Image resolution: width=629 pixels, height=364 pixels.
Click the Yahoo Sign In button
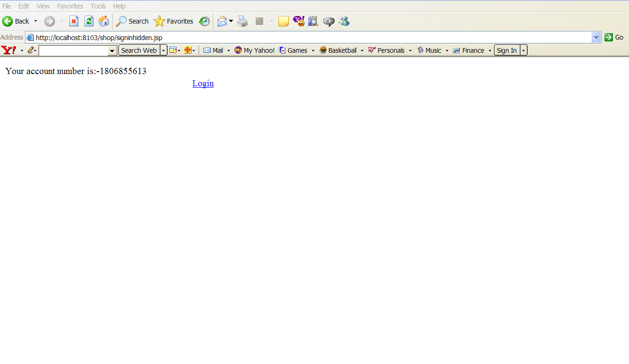507,50
